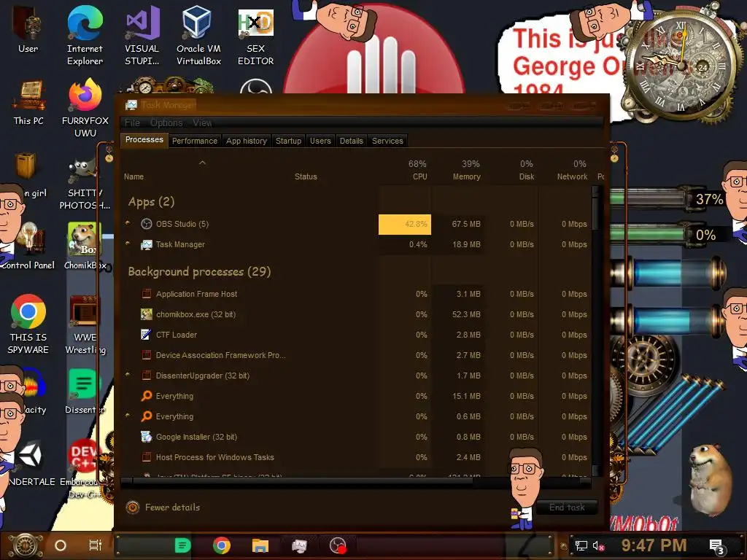The image size is (747, 560).
Task: Open the SEX EDITOR HxD icon
Action: click(256, 36)
